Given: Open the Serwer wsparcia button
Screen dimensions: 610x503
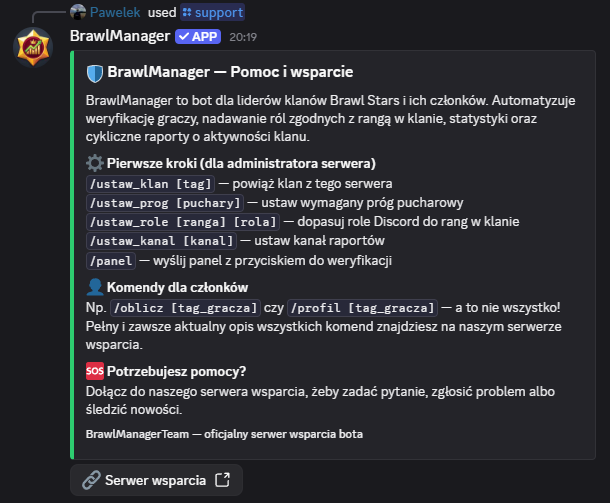Looking at the screenshot, I should [x=156, y=480].
